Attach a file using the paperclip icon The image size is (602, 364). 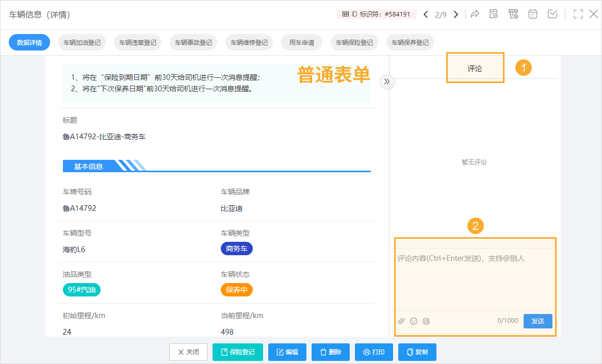(401, 321)
